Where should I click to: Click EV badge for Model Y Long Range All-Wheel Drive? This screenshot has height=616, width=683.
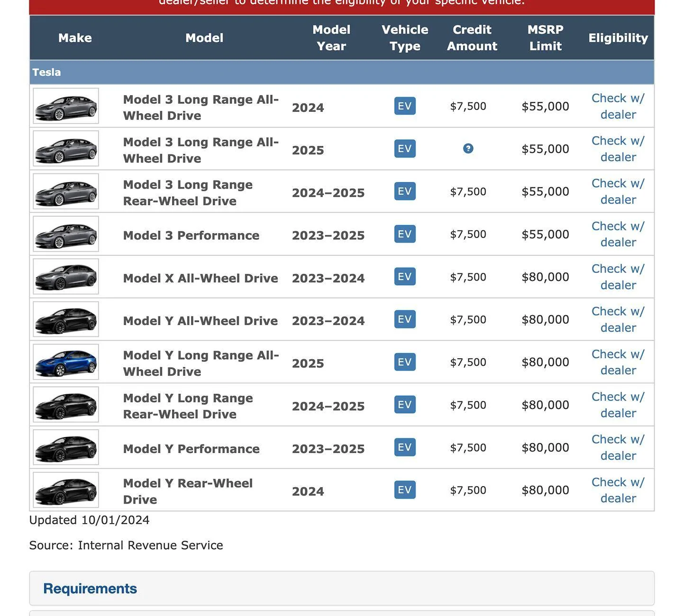405,362
